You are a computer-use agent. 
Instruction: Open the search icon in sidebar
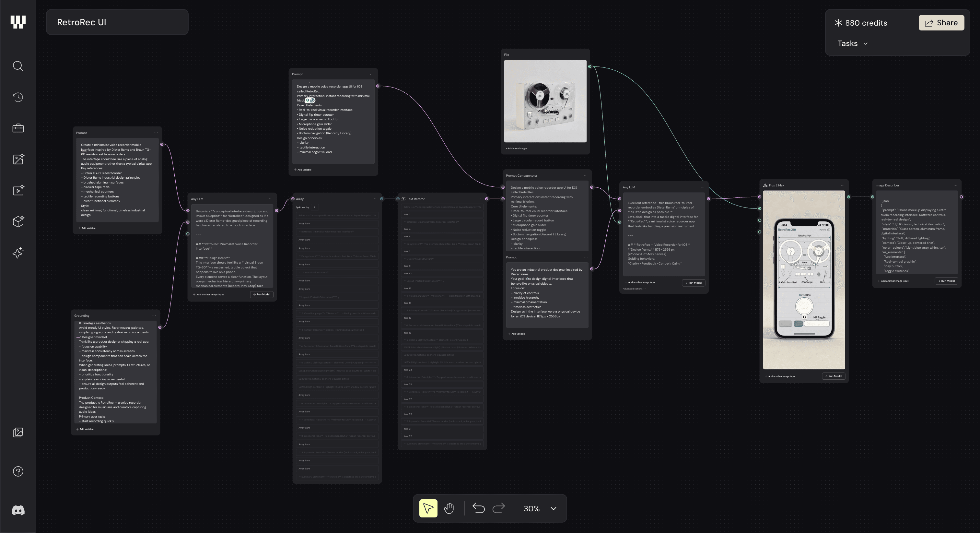[x=18, y=66]
